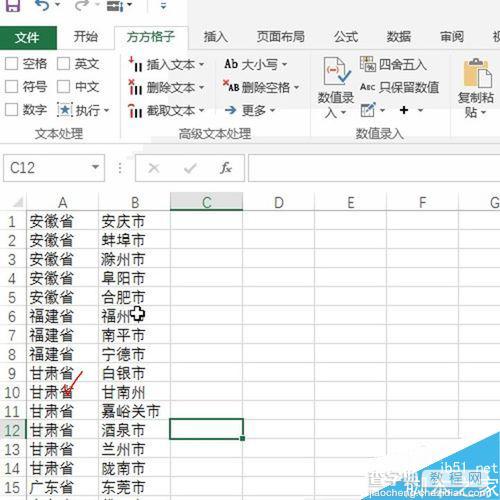Click the Enter checkmark icon in formula bar
The image size is (500, 500).
click(x=190, y=168)
